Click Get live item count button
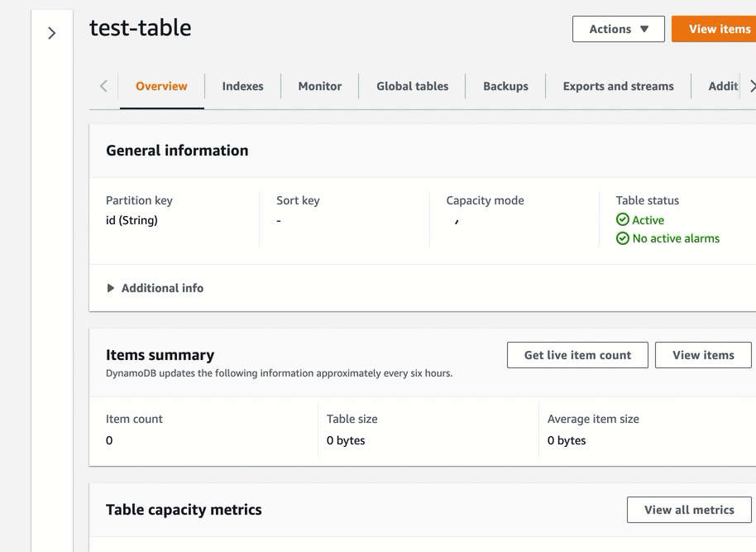The width and height of the screenshot is (756, 552). [x=577, y=355]
